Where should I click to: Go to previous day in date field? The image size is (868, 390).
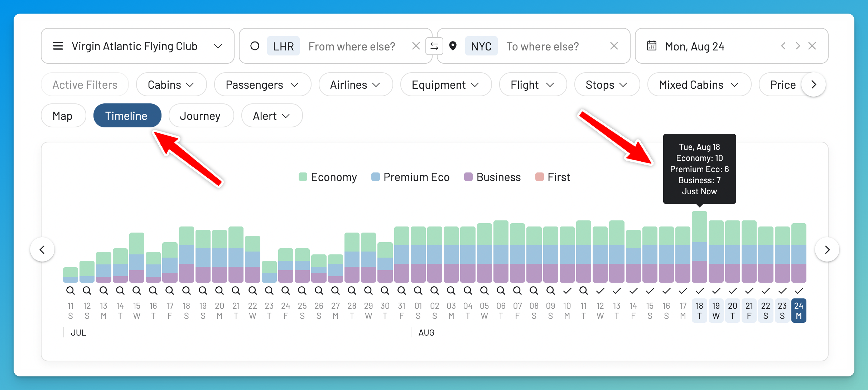pyautogui.click(x=783, y=46)
